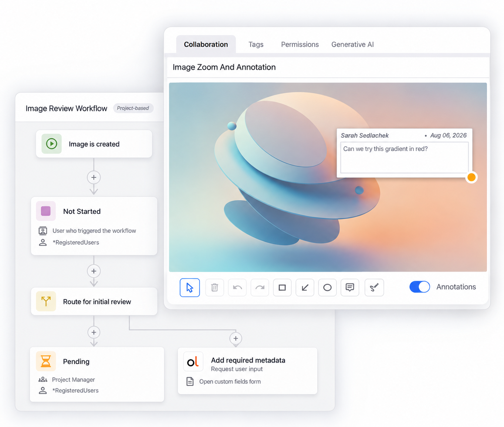Click the user badge icon by 'User who triggered'

point(43,231)
